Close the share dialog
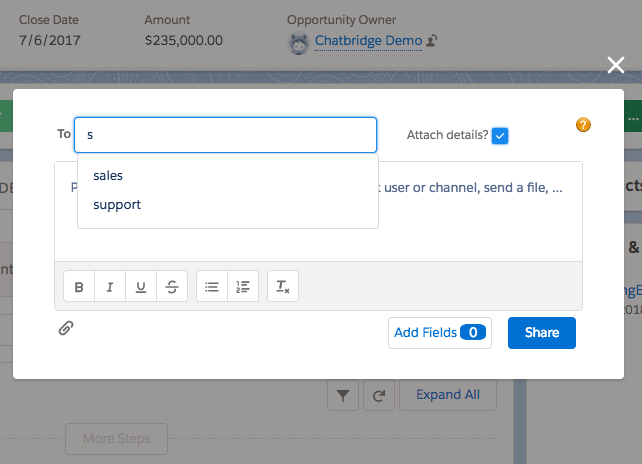 (616, 66)
